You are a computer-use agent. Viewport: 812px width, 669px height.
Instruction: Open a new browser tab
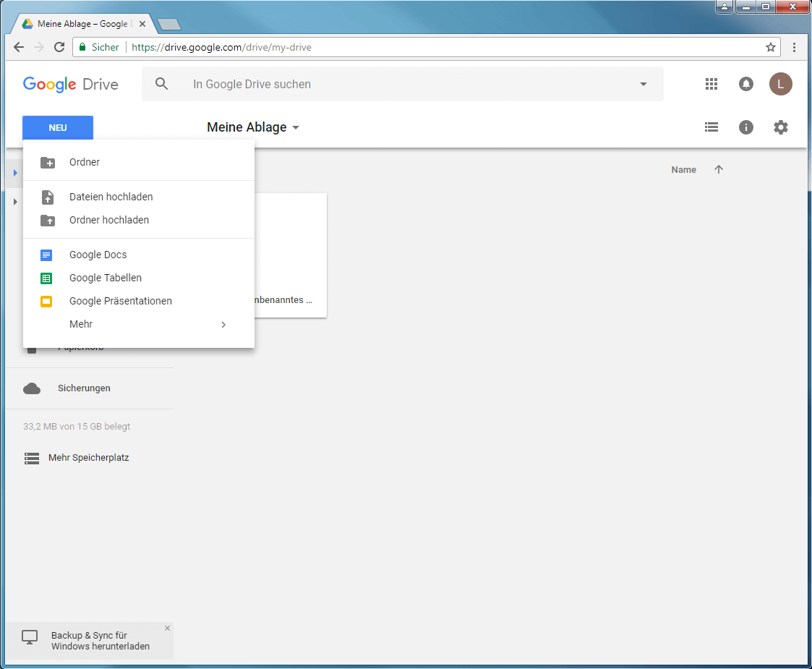coord(169,24)
